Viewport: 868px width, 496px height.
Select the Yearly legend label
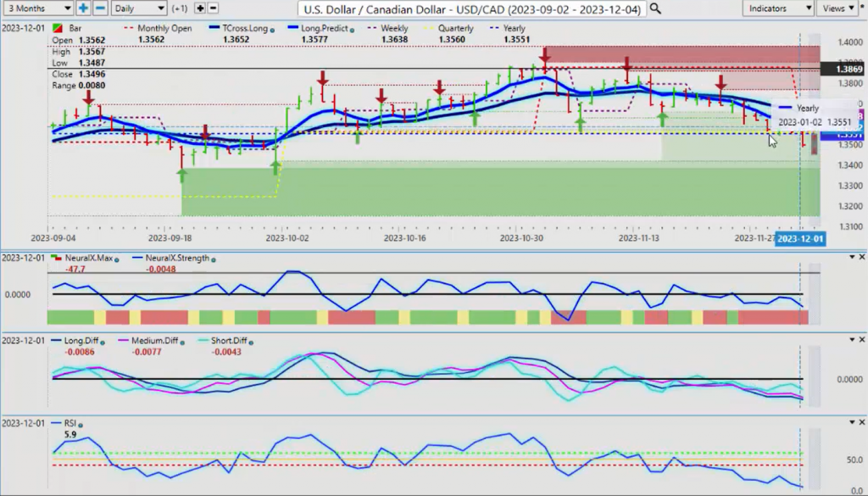(515, 28)
